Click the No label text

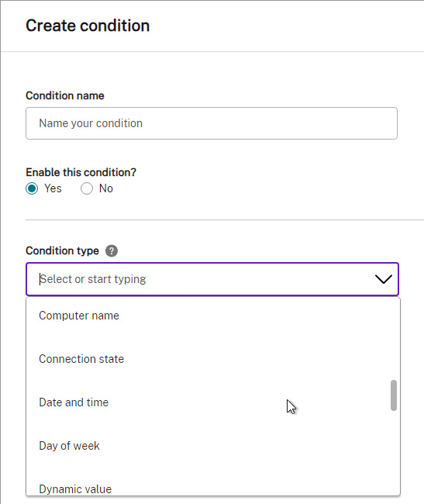point(106,188)
